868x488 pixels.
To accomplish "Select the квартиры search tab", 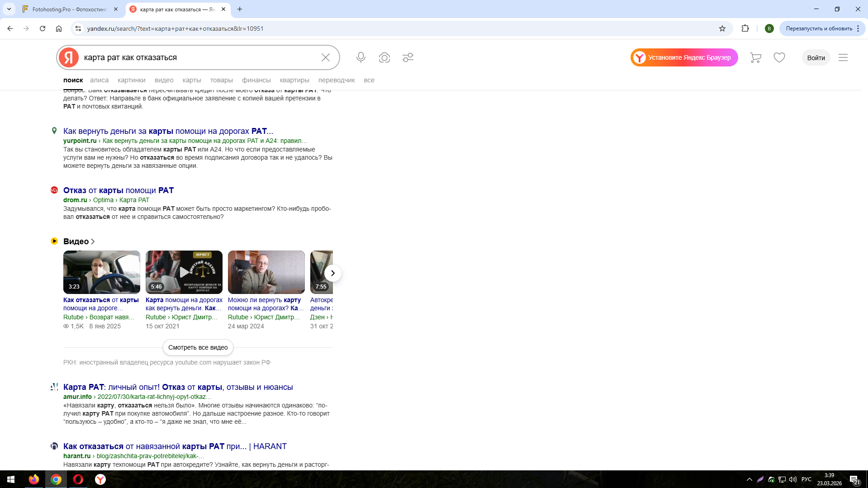I will pyautogui.click(x=294, y=80).
